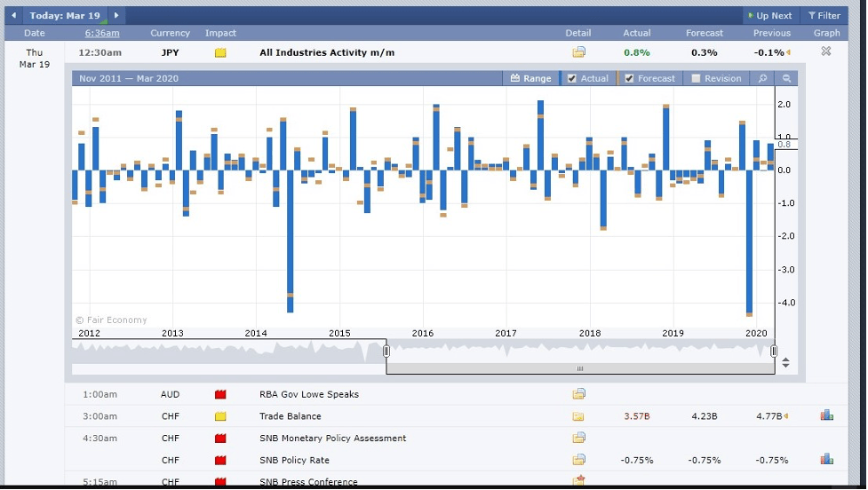Open the Filter options
868x490 pixels.
pyautogui.click(x=824, y=16)
